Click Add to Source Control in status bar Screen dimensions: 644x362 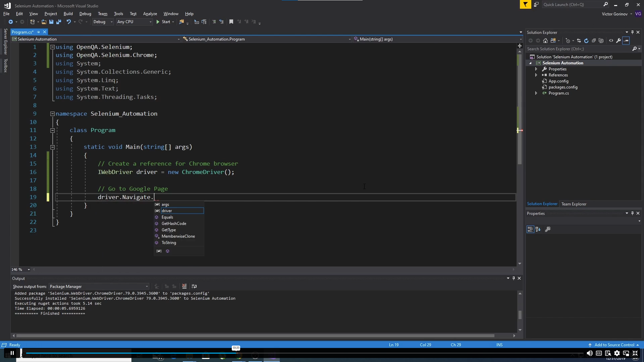(x=614, y=345)
